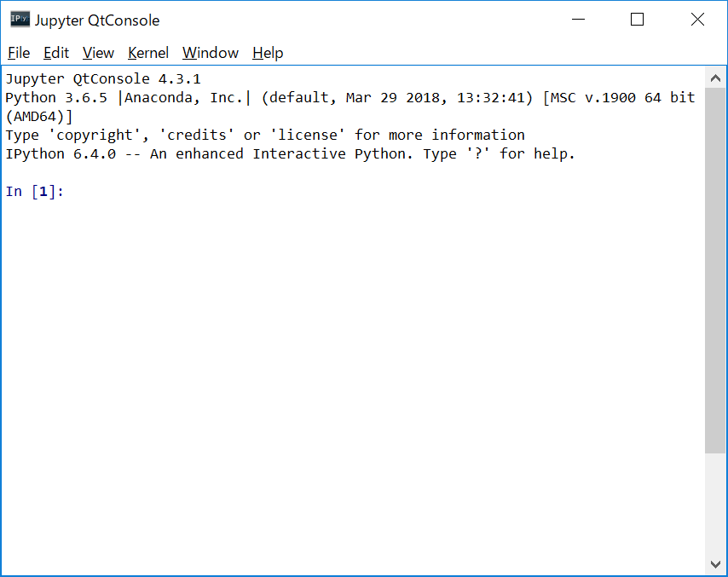
Task: Click the In [1]: input prompt
Action: tap(35, 191)
